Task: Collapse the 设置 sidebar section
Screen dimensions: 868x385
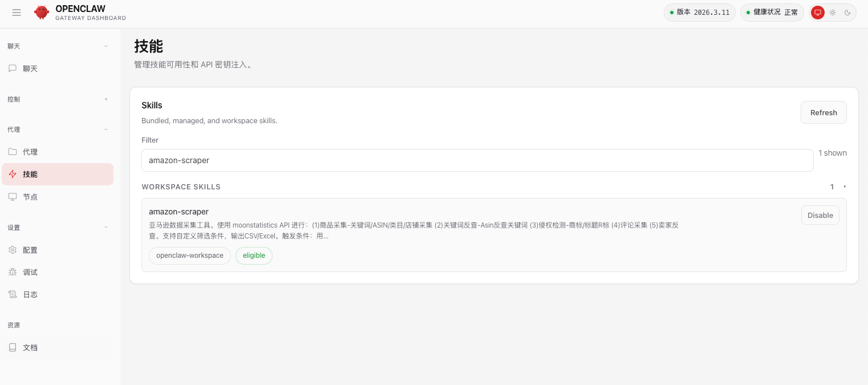Action: pos(106,228)
